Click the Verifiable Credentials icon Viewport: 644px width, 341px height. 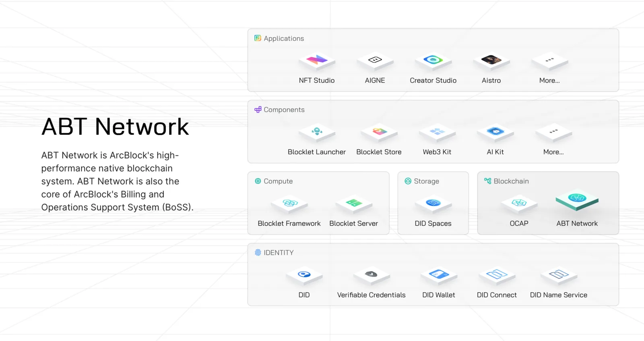372,276
